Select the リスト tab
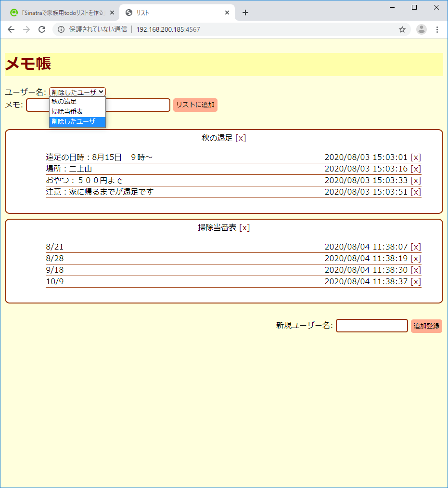Viewport: 448px width, 488px height. tap(177, 13)
